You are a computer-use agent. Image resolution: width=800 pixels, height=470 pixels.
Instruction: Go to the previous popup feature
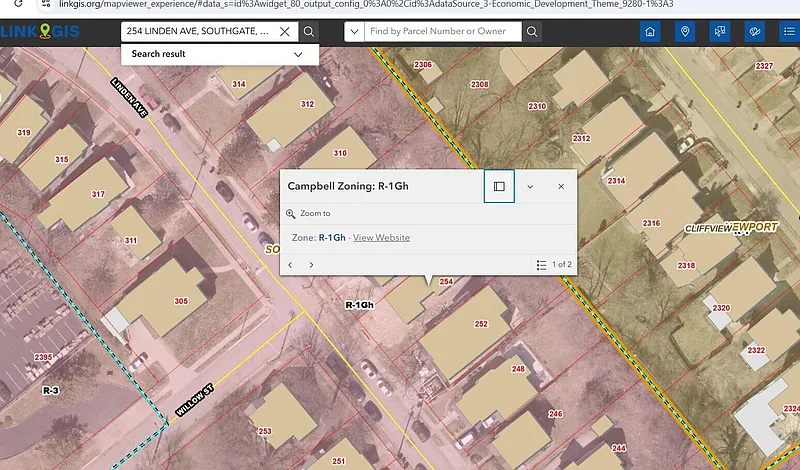coord(291,265)
